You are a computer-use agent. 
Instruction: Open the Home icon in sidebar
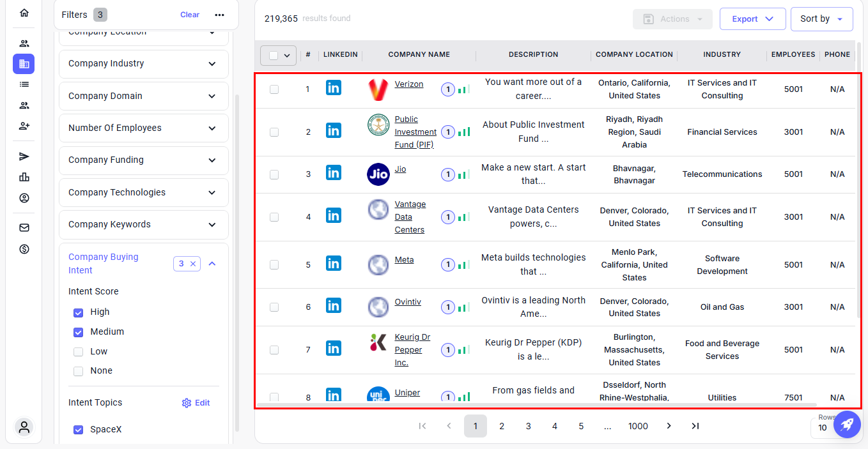24,13
